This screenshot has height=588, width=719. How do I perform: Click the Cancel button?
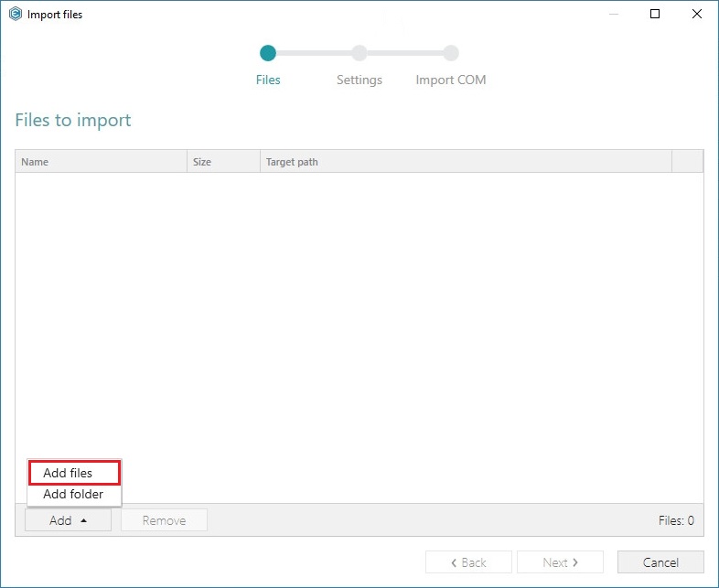point(660,561)
